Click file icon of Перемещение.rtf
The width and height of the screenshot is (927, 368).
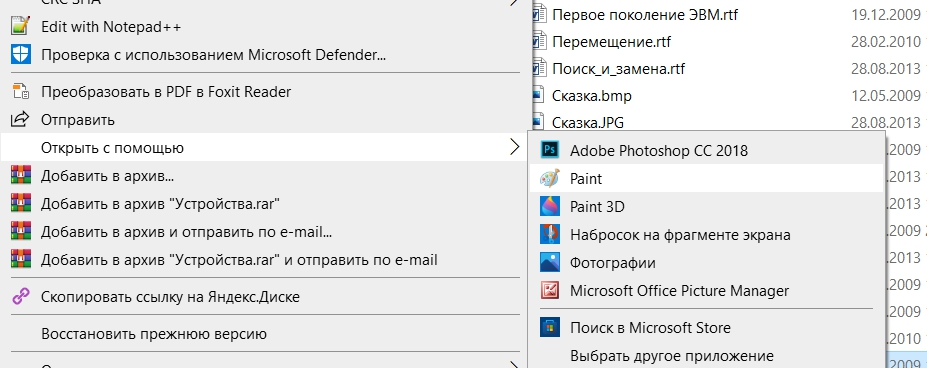coord(539,42)
